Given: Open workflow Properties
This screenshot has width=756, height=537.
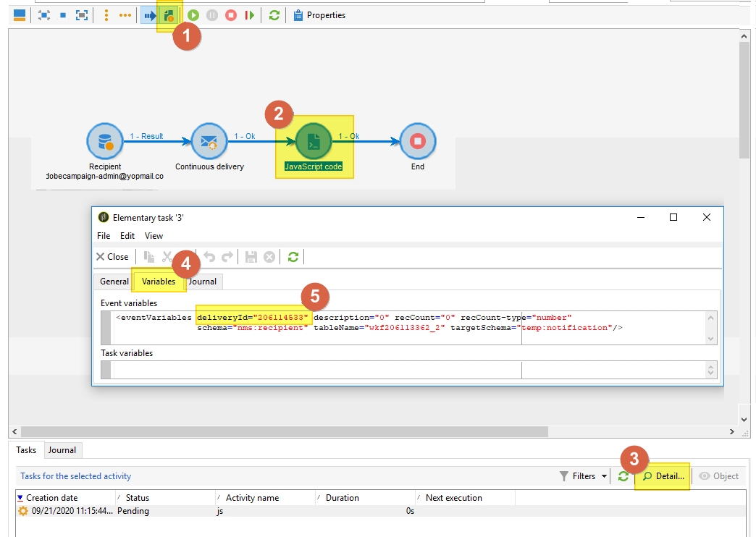Looking at the screenshot, I should (x=319, y=15).
